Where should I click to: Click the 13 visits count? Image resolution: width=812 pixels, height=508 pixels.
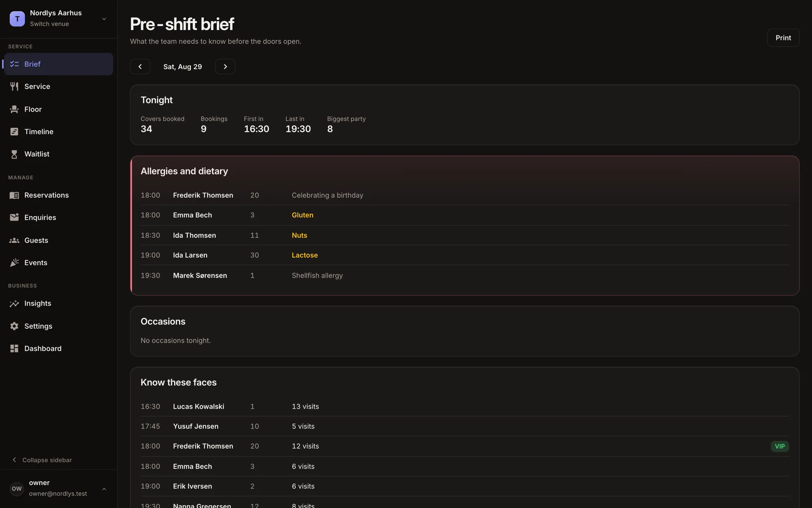pos(305,406)
